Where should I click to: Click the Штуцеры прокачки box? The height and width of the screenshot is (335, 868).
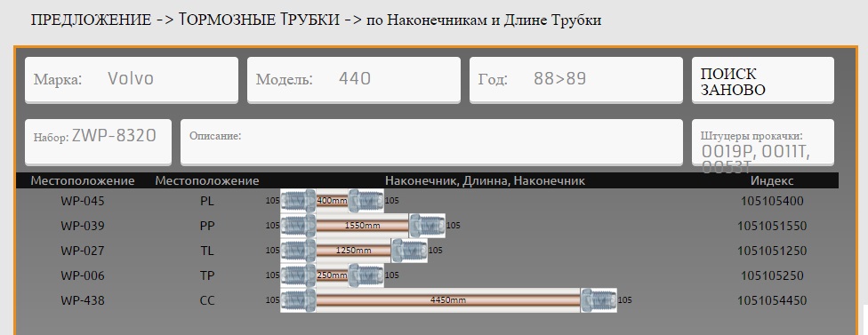[x=762, y=142]
